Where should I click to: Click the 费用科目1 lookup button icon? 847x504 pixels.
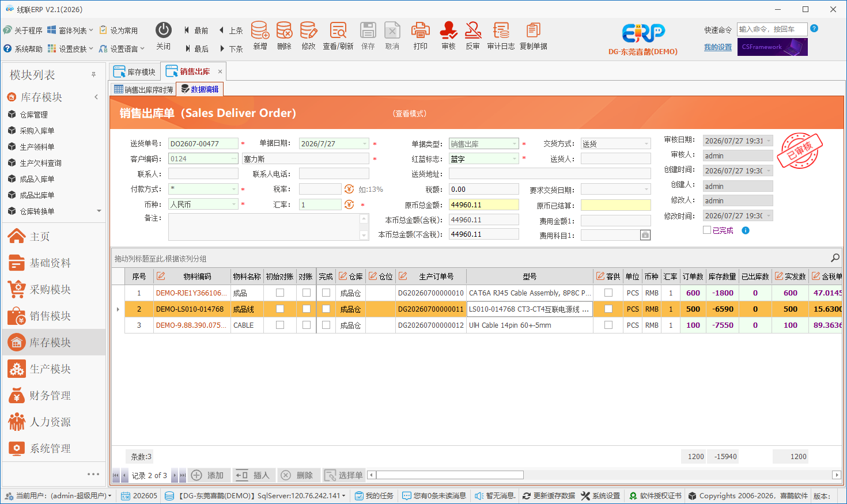tap(645, 235)
